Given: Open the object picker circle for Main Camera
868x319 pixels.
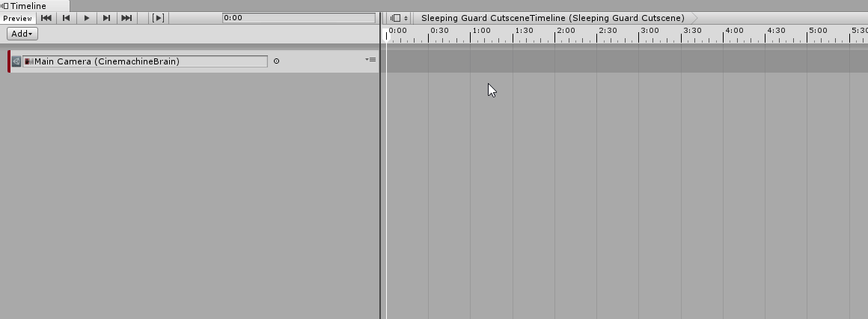Looking at the screenshot, I should (x=276, y=61).
